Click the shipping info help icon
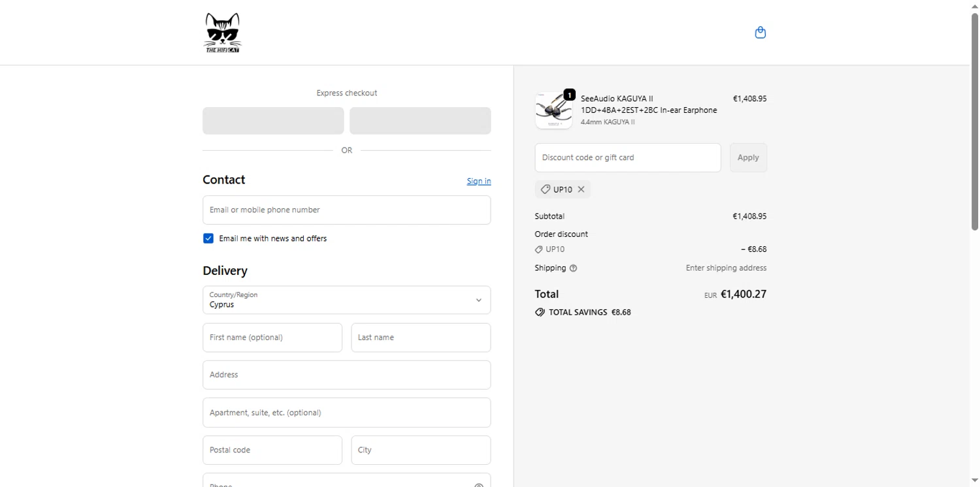 point(573,268)
